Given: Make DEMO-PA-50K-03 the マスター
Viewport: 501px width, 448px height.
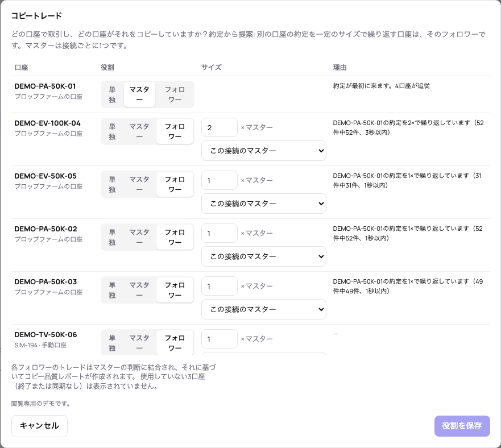Looking at the screenshot, I should click(x=140, y=290).
